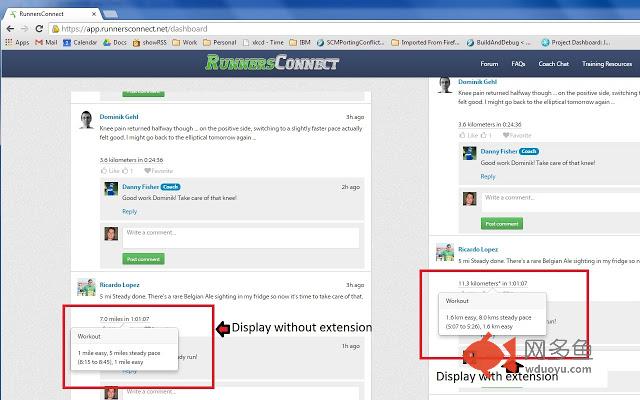Open Training Resources in the nav
The width and height of the screenshot is (640, 400).
607,64
